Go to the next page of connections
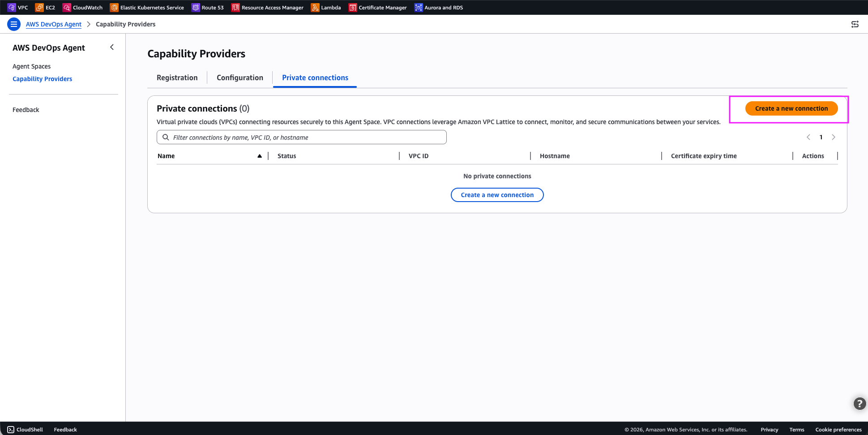 pyautogui.click(x=834, y=137)
